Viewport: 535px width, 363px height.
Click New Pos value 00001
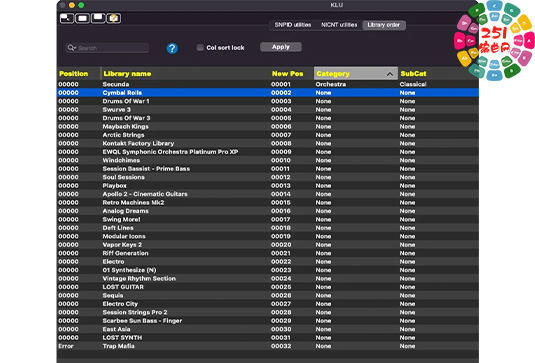[281, 84]
